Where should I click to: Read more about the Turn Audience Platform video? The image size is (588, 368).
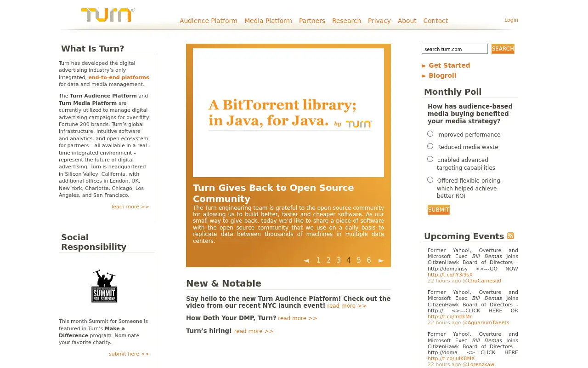(347, 306)
